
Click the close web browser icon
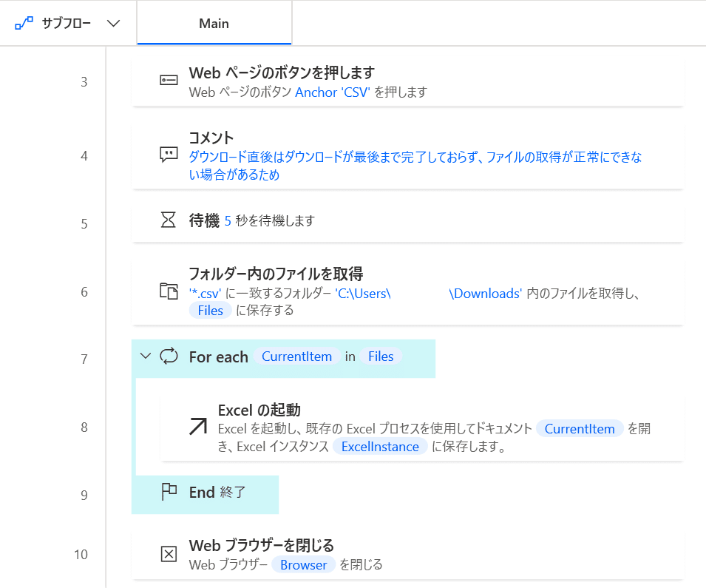click(x=169, y=554)
